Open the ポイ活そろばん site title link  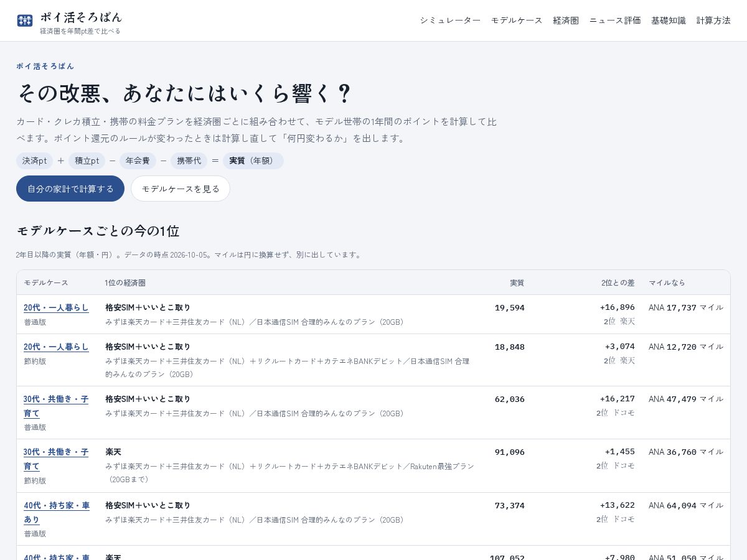tap(81, 17)
